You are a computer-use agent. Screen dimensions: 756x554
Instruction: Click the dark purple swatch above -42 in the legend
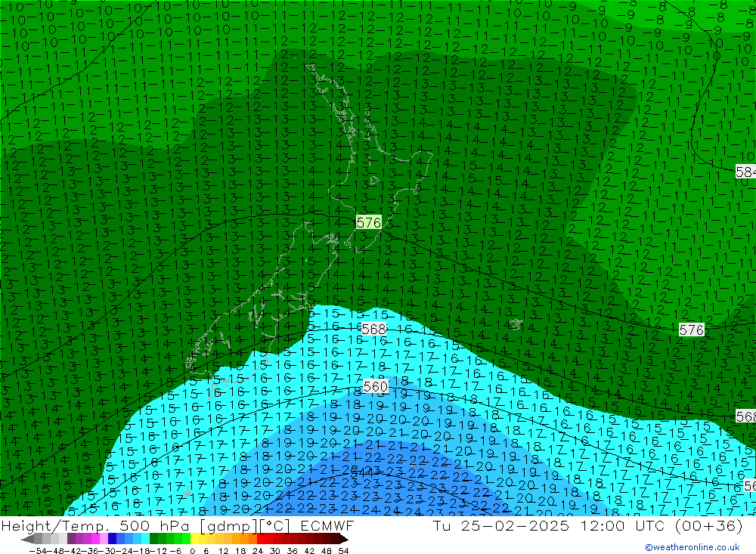tap(71, 539)
